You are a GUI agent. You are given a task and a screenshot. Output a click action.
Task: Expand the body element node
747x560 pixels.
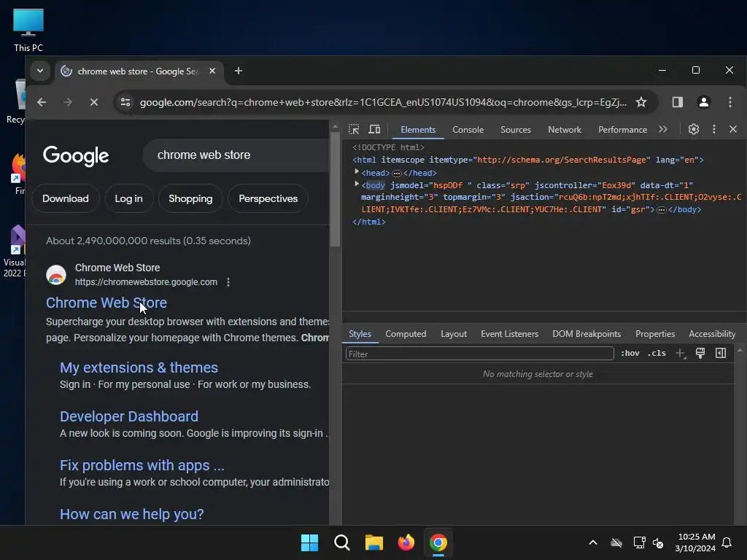point(356,184)
